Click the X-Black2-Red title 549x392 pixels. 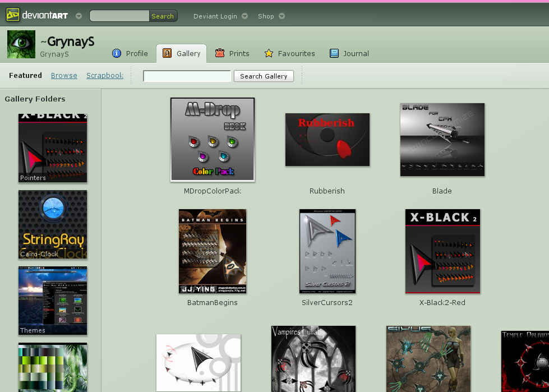(442, 303)
